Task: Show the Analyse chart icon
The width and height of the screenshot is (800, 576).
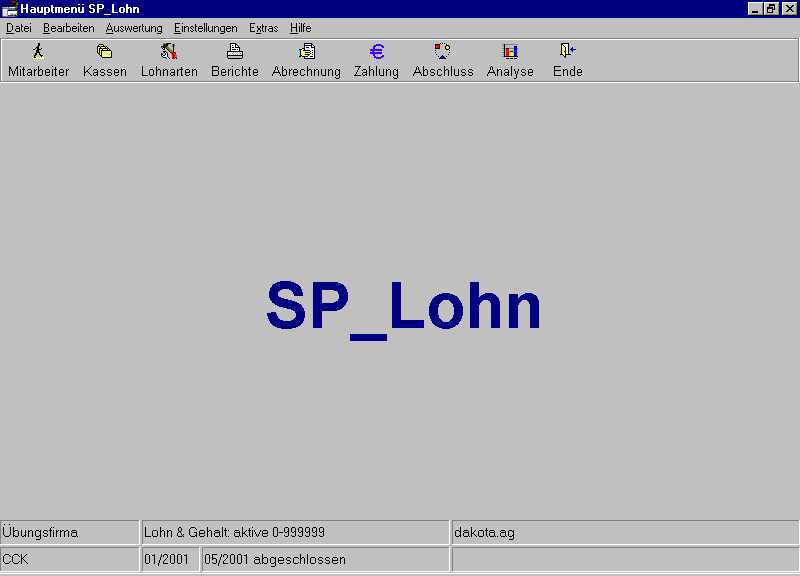Action: [510, 52]
